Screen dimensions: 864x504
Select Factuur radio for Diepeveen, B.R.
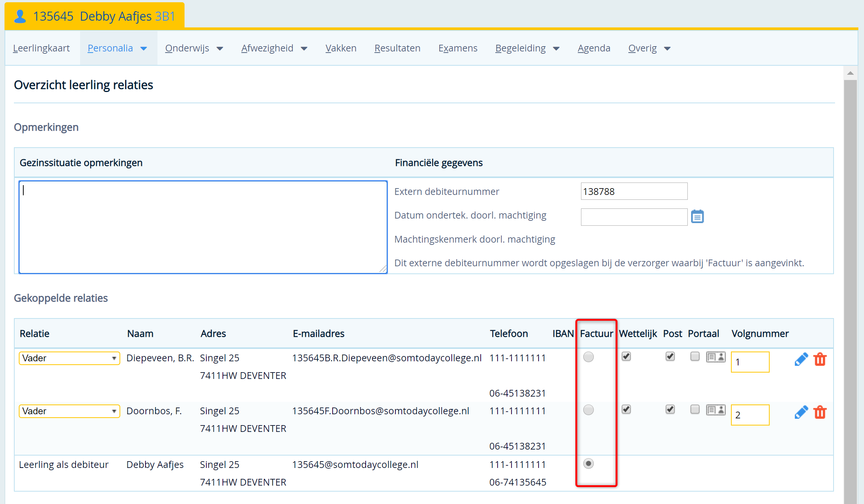(x=589, y=357)
